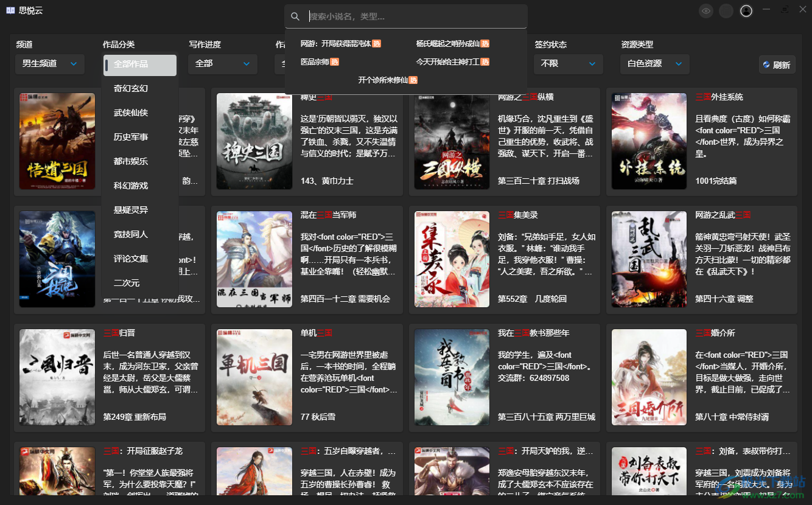Image resolution: width=812 pixels, height=505 pixels.
Task: Click latest chapter 第249章 重新布局
Action: point(135,417)
